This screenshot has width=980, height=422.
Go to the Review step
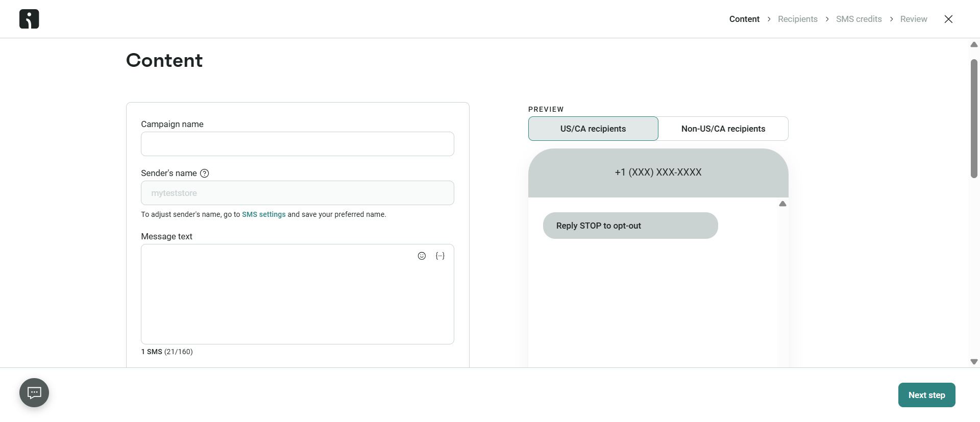pos(914,19)
